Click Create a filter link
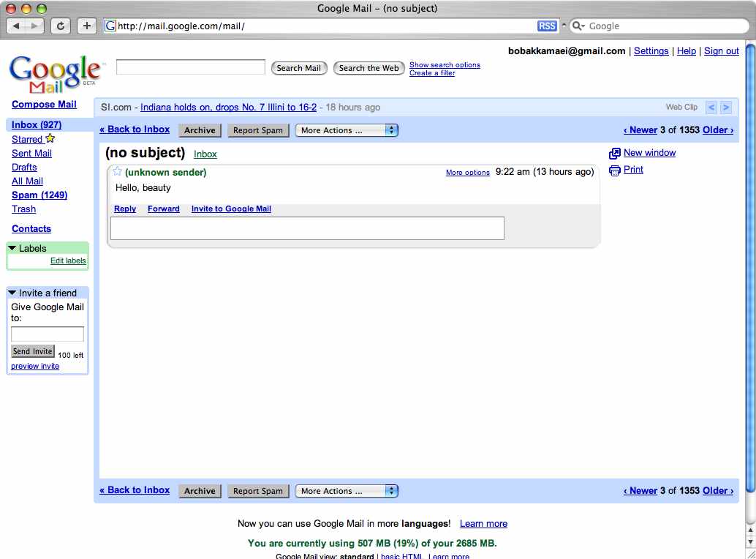Viewport: 756px width, 559px height. click(x=432, y=73)
